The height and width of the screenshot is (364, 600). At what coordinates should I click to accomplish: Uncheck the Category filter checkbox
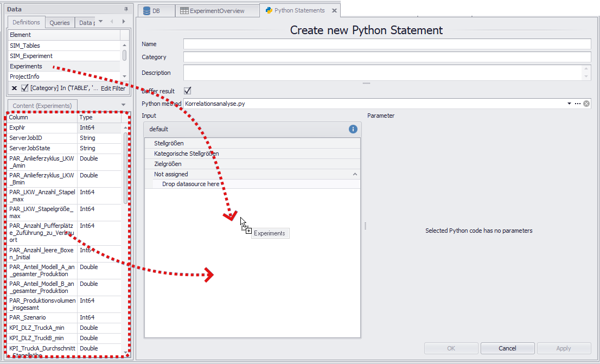(x=24, y=88)
